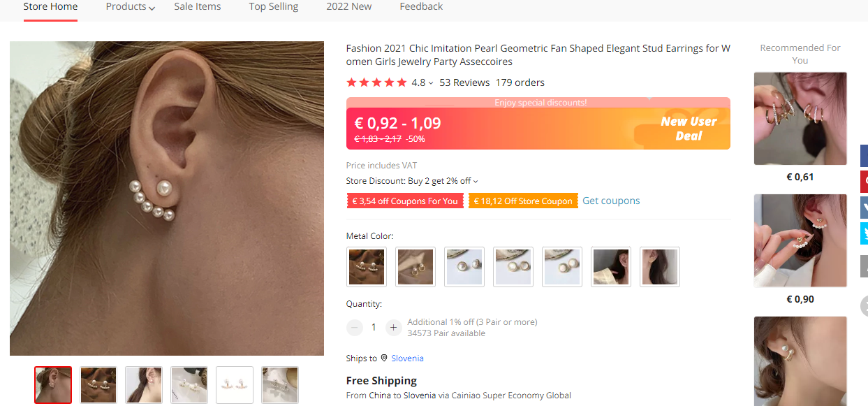Select the first Metal Color swatch
The width and height of the screenshot is (868, 406).
[367, 267]
